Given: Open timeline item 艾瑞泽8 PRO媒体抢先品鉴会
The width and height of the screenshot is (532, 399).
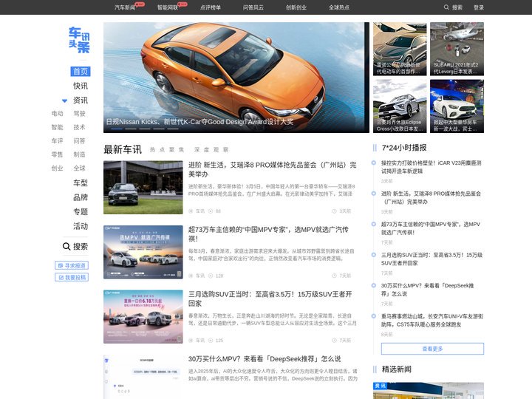Looking at the screenshot, I should pyautogui.click(x=431, y=197).
